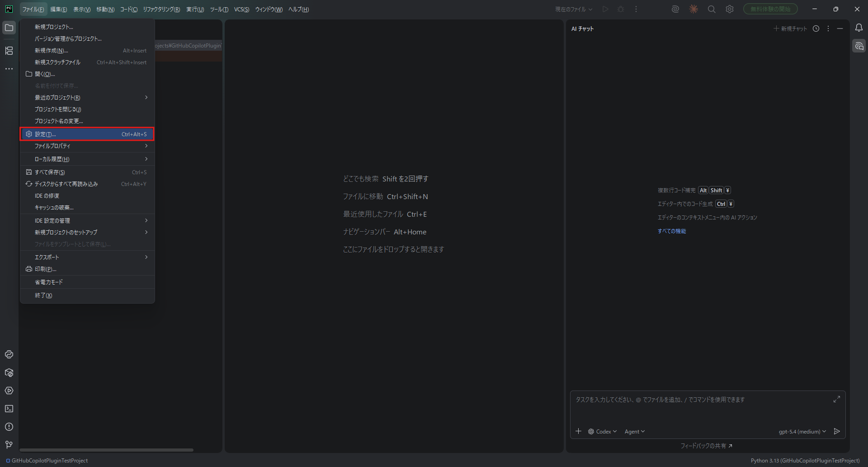Click the 新規チャット button
The image size is (868, 467).
[790, 29]
